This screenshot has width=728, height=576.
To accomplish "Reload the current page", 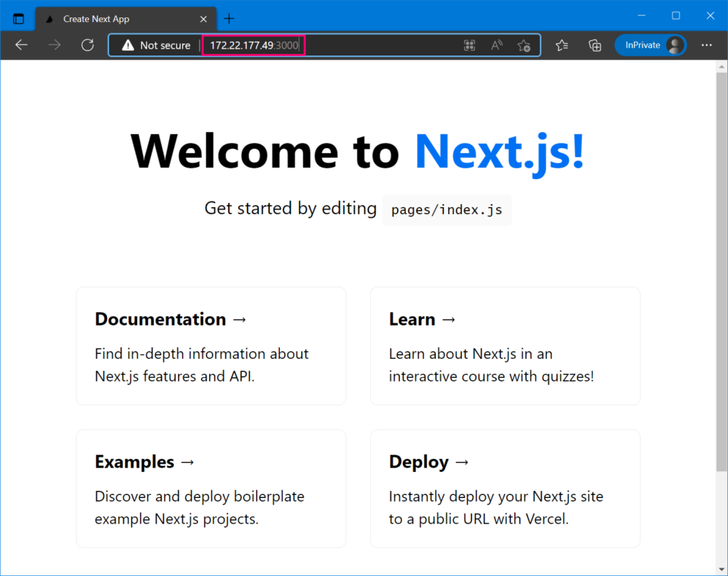I will (x=87, y=45).
